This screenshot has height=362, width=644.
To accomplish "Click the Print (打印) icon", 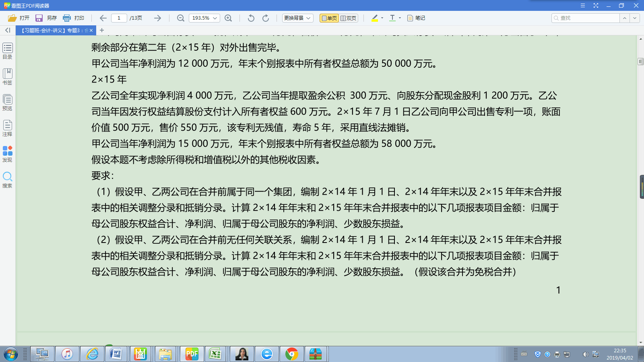I will click(x=67, y=18).
